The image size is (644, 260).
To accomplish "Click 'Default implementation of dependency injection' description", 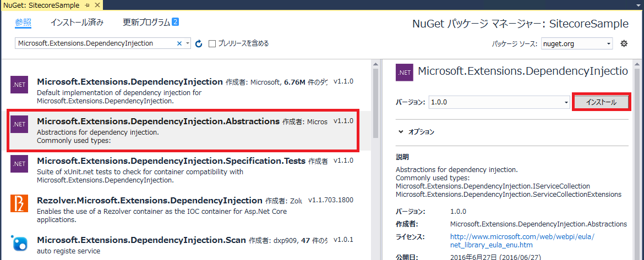I will tap(119, 96).
